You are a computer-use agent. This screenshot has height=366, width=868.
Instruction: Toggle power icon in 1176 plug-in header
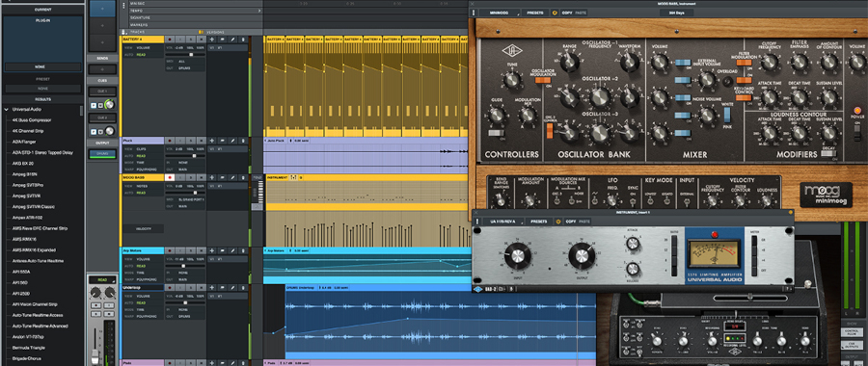click(558, 222)
